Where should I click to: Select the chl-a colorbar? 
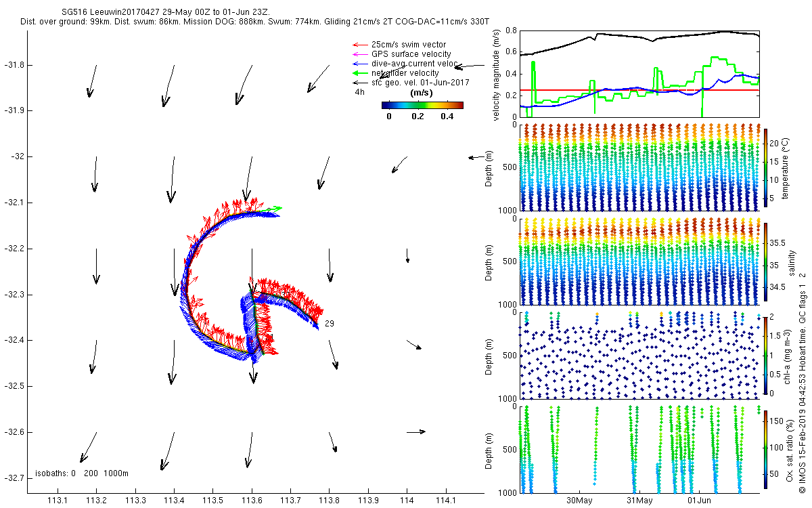point(767,355)
